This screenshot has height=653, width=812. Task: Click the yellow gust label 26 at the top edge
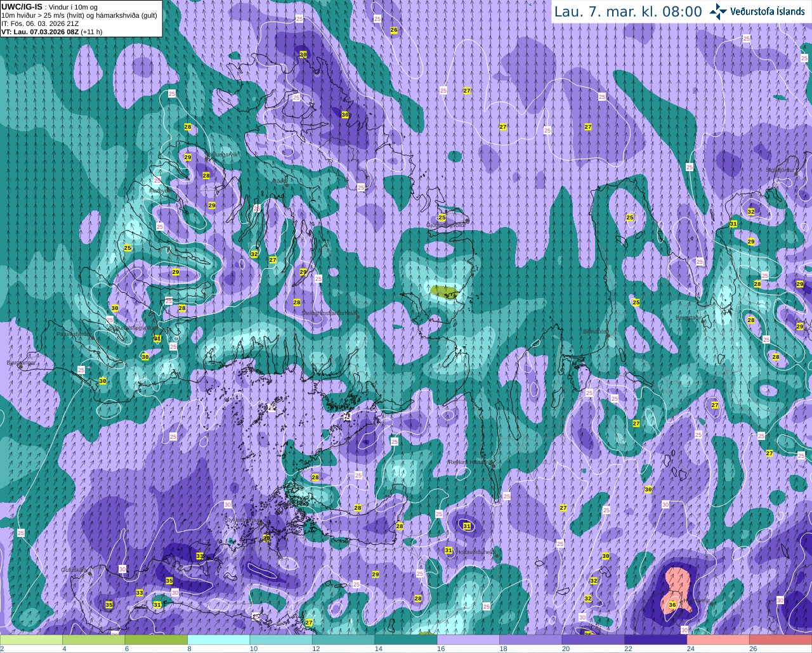[394, 30]
